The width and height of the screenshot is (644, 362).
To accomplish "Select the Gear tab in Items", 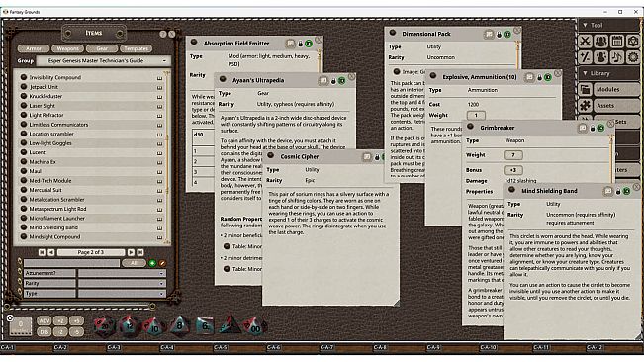I will coord(102,48).
